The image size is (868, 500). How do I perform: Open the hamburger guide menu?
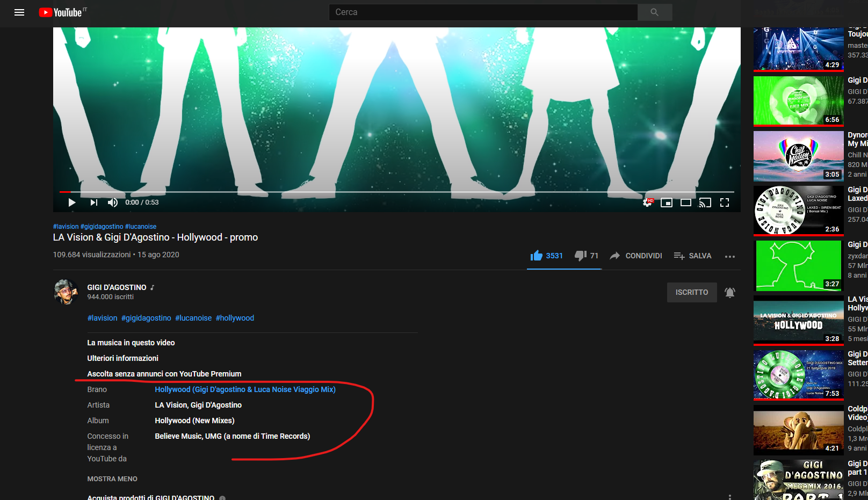pyautogui.click(x=19, y=12)
